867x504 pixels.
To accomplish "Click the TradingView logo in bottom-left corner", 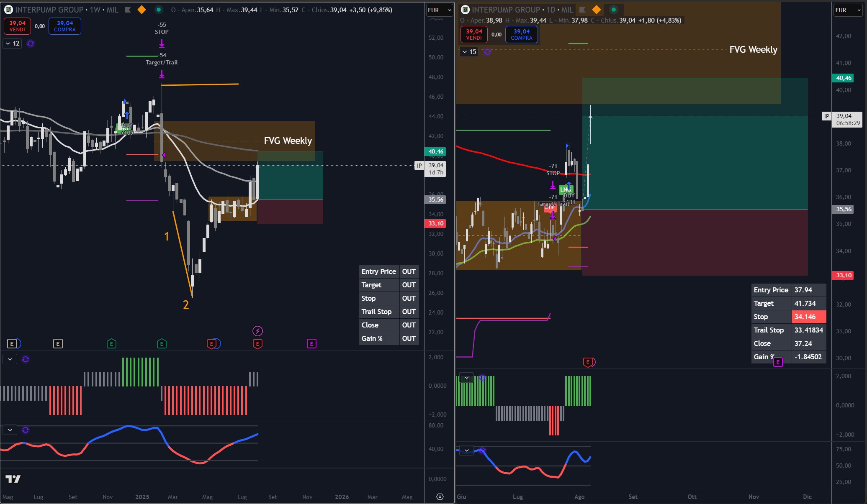I will (13, 479).
